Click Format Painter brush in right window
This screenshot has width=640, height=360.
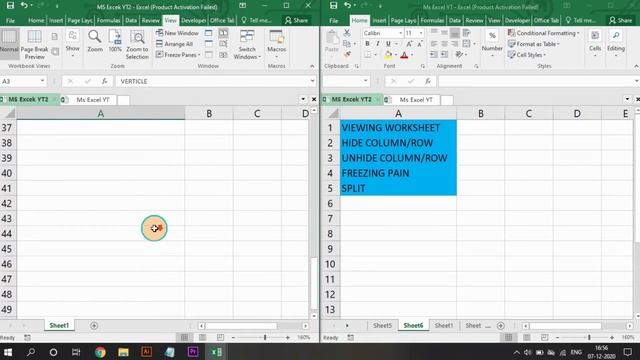coord(347,55)
